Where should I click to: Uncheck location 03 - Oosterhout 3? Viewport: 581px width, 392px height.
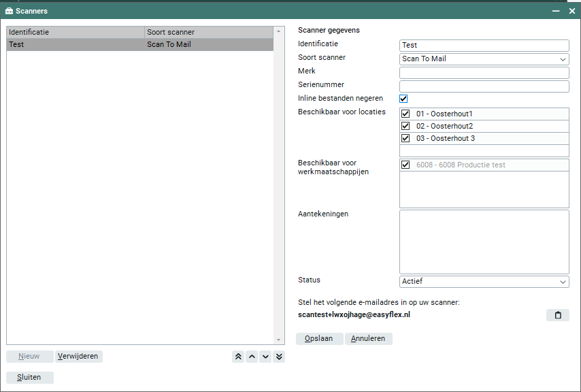coord(405,139)
